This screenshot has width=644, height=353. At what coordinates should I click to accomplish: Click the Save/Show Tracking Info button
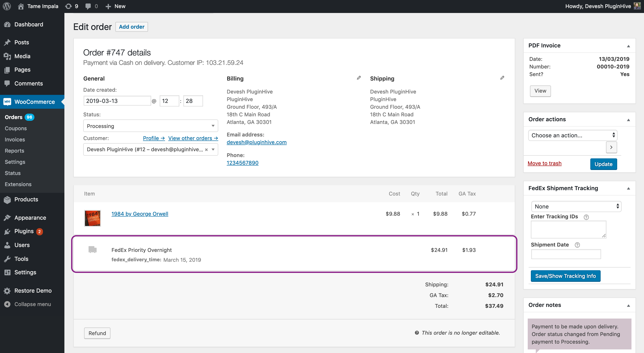pyautogui.click(x=565, y=276)
